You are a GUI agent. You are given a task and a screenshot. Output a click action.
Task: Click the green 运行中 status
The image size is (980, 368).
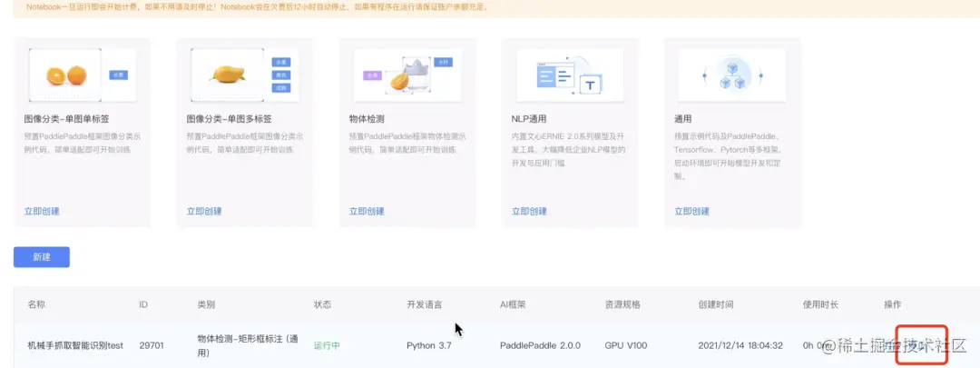tap(327, 345)
